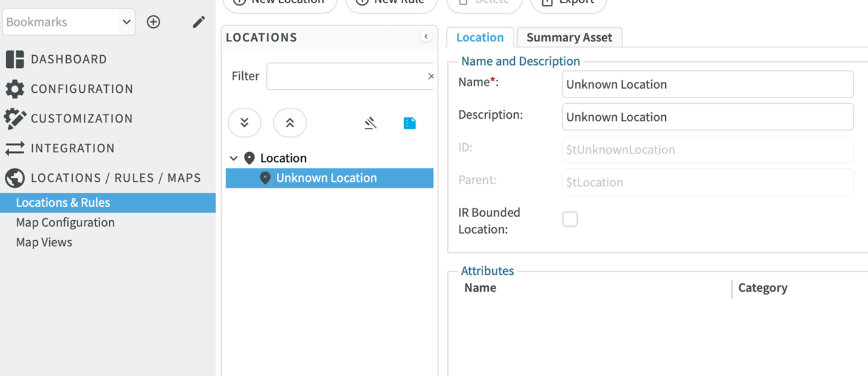
Task: Collapse all tree nodes button
Action: [290, 123]
